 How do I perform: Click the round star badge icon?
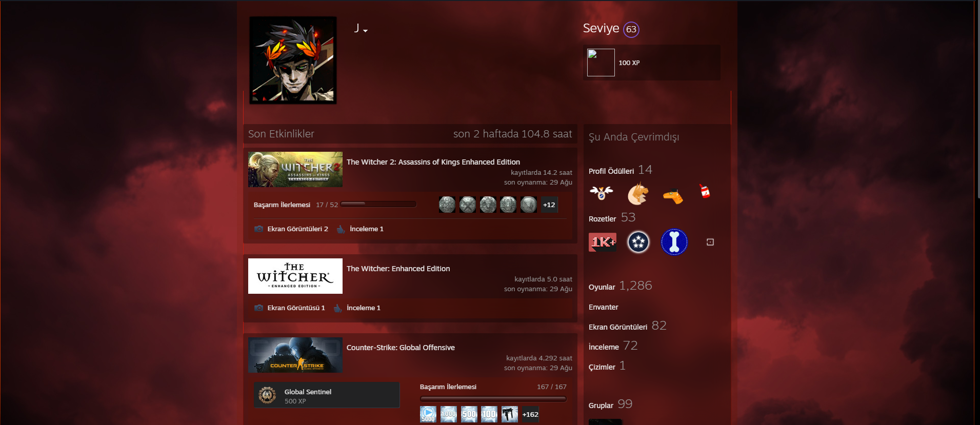coord(638,242)
